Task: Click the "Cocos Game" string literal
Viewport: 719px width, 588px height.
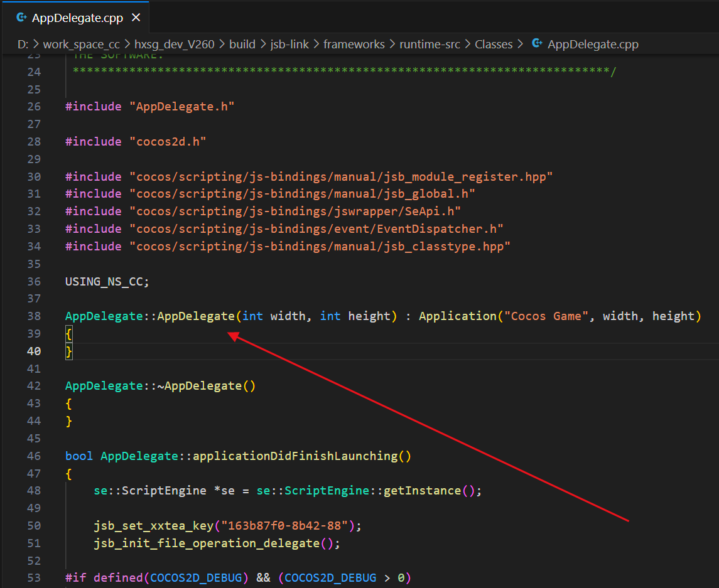Action: pyautogui.click(x=546, y=316)
